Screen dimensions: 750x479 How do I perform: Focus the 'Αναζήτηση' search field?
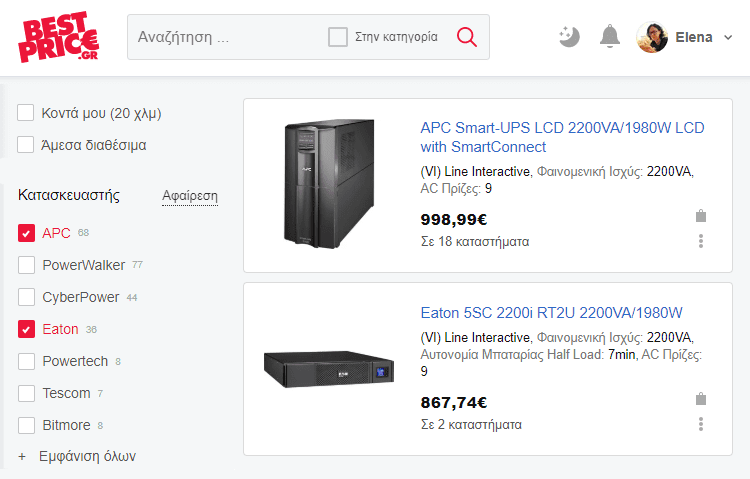pyautogui.click(x=225, y=37)
